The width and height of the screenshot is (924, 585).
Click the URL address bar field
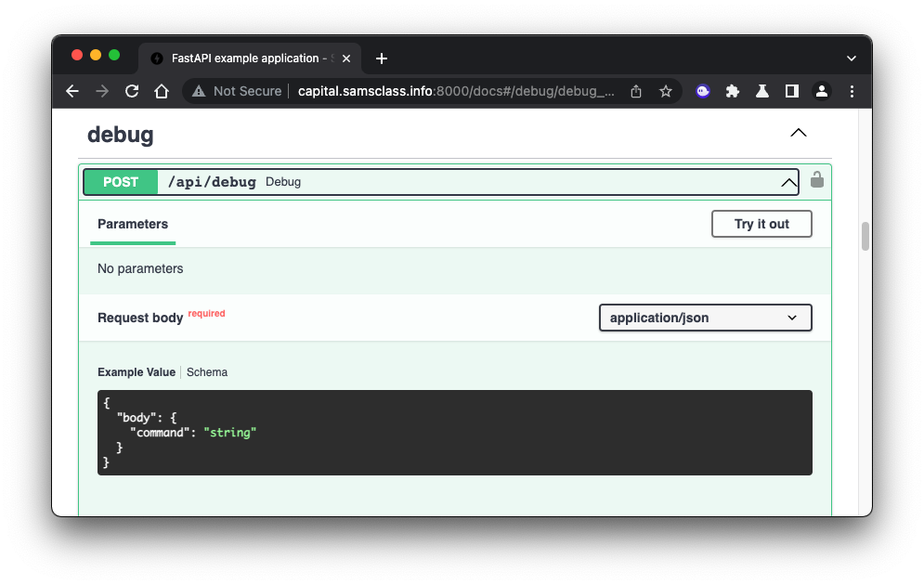[x=455, y=91]
